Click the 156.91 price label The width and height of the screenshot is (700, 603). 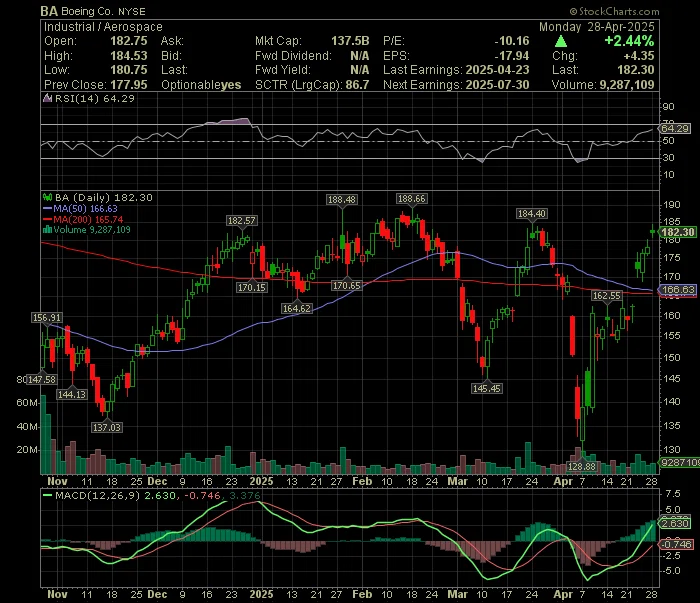pyautogui.click(x=47, y=317)
